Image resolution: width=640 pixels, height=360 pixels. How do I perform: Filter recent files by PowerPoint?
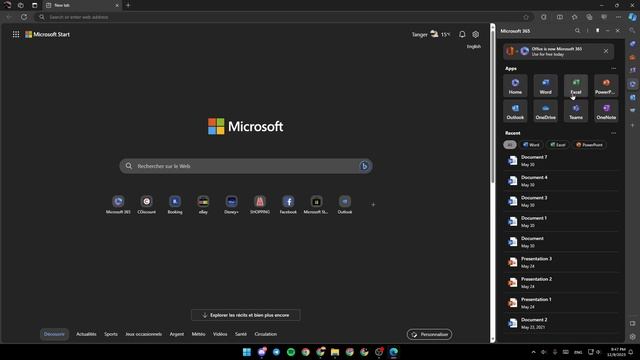click(589, 144)
